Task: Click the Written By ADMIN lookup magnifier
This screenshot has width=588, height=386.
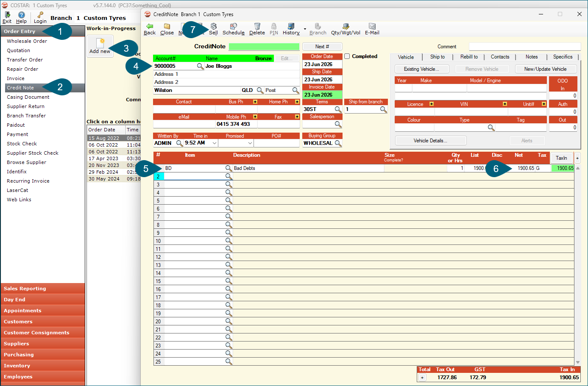Action: [179, 143]
